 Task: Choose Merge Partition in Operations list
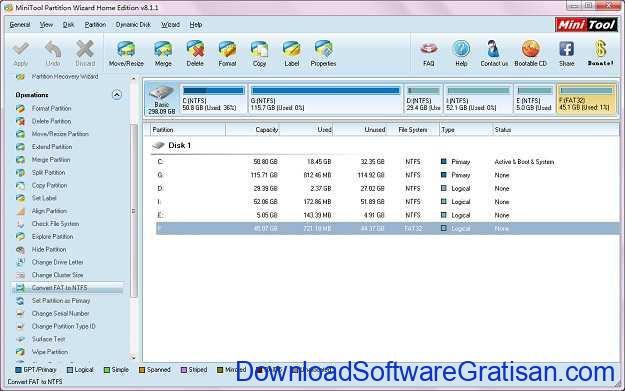click(51, 159)
